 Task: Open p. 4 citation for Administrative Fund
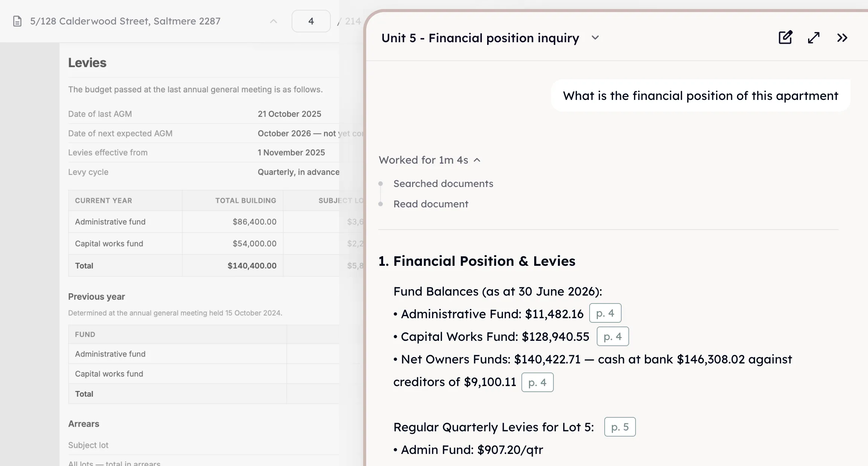pos(605,313)
